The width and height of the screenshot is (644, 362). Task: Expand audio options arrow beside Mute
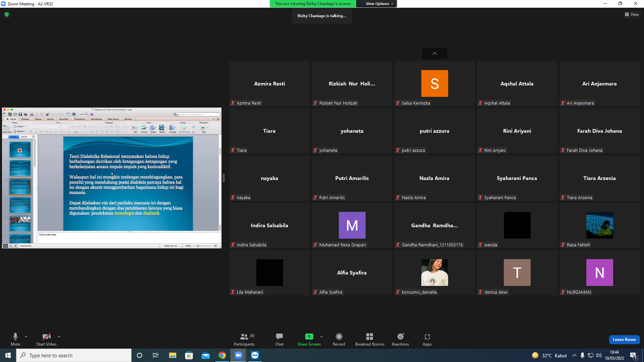point(26,337)
